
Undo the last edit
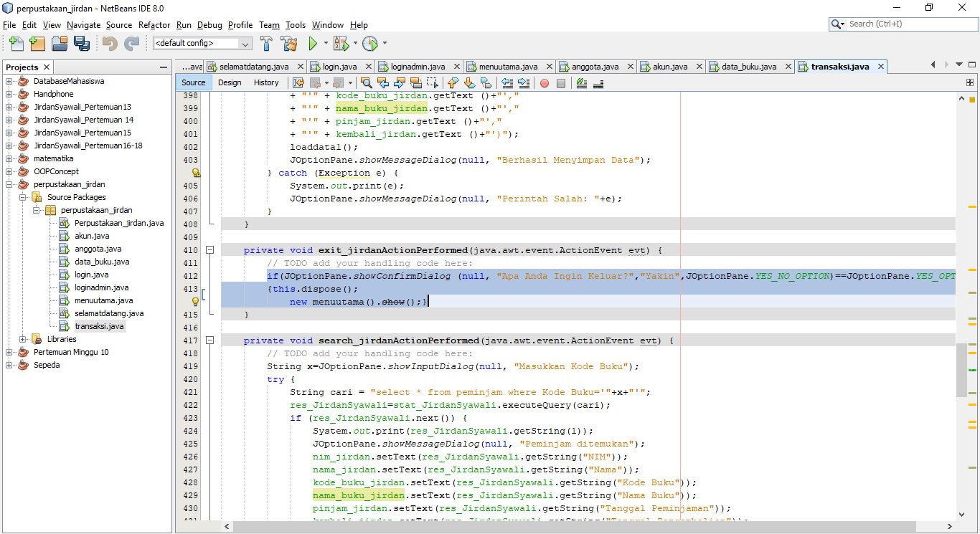(x=110, y=43)
